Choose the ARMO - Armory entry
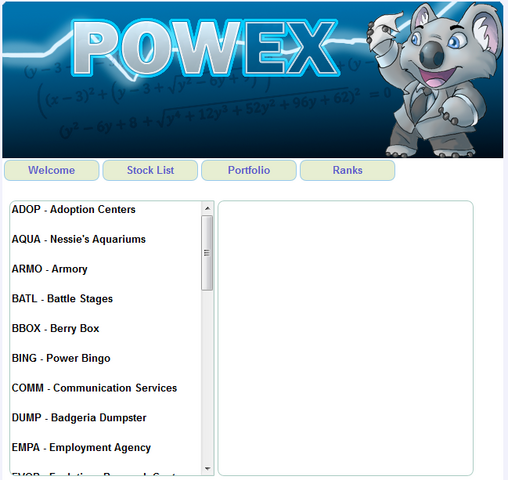The width and height of the screenshot is (508, 480). (50, 269)
